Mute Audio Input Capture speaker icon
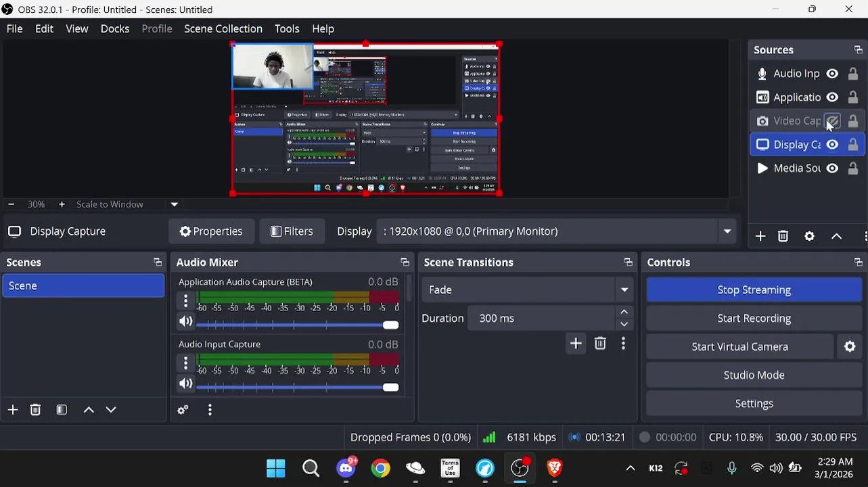 tap(185, 384)
